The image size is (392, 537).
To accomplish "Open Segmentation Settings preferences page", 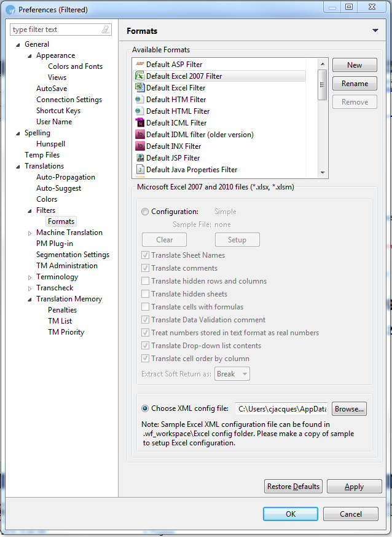I will (x=73, y=255).
